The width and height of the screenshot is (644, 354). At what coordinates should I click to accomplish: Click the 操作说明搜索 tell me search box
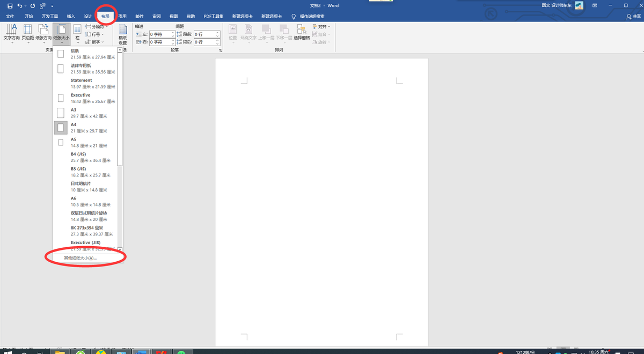[312, 17]
